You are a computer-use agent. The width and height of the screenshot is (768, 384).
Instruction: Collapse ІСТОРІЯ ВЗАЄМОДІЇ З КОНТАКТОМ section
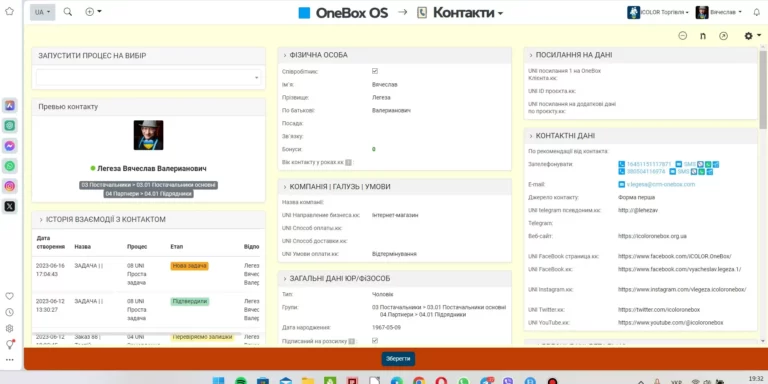point(41,219)
